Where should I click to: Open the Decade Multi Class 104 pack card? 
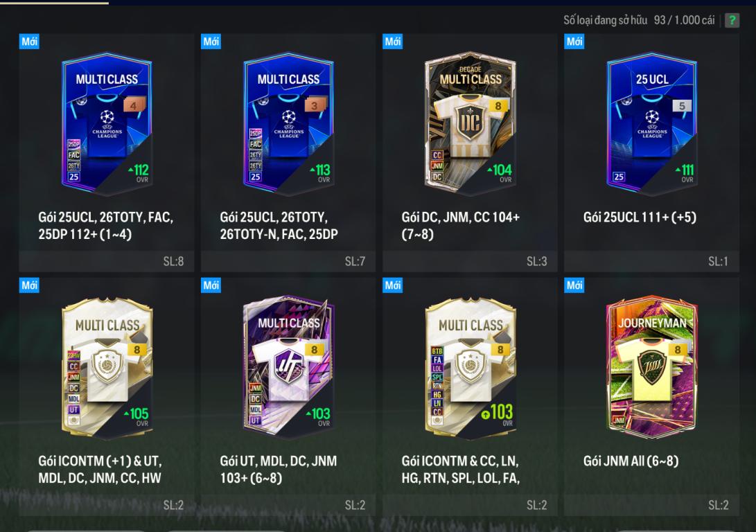[470, 123]
